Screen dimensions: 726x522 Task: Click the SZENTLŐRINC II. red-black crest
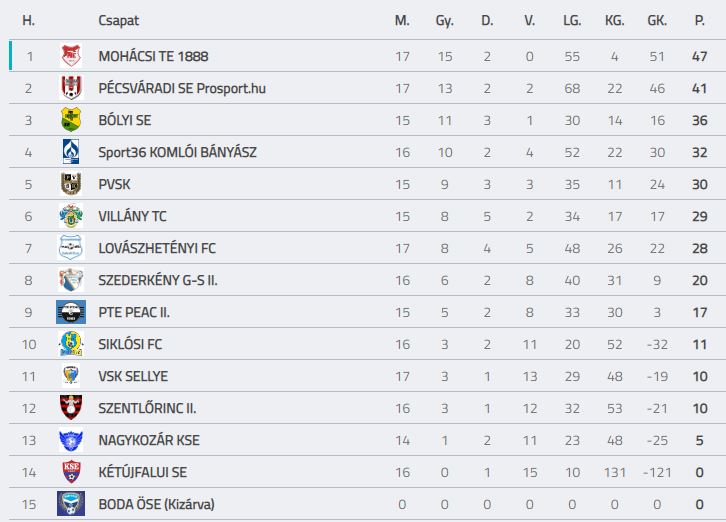pos(71,408)
